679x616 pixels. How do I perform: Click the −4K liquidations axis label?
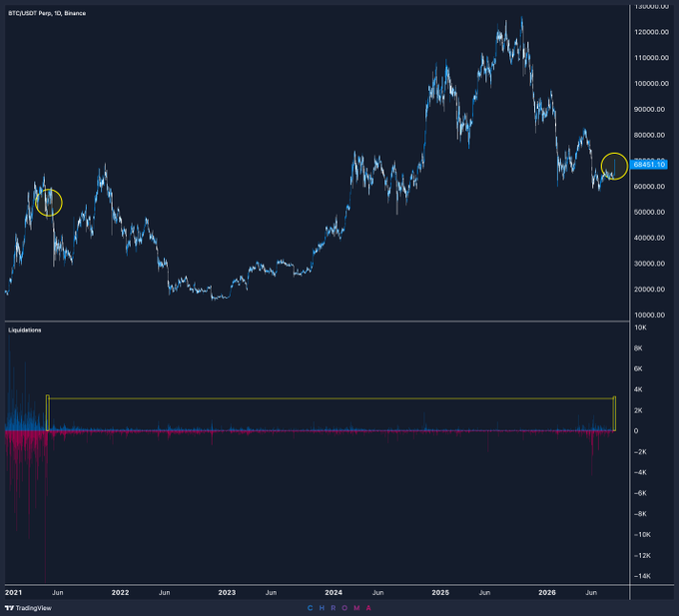pyautogui.click(x=640, y=472)
